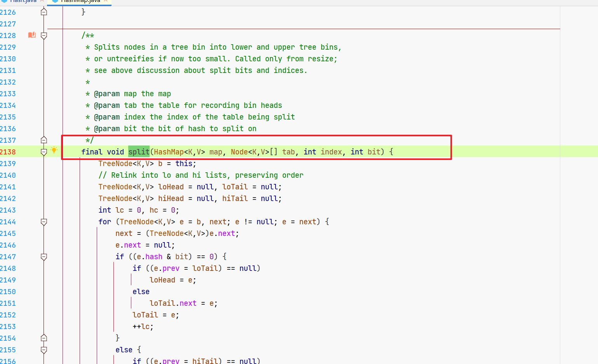Click the 'else' keyword on line 2150

[141, 291]
